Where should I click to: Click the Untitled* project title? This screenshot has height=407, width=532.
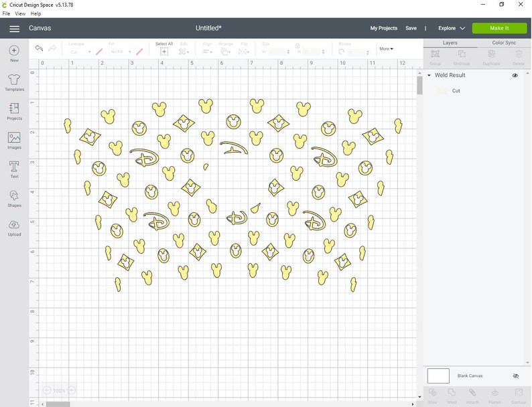(x=208, y=28)
